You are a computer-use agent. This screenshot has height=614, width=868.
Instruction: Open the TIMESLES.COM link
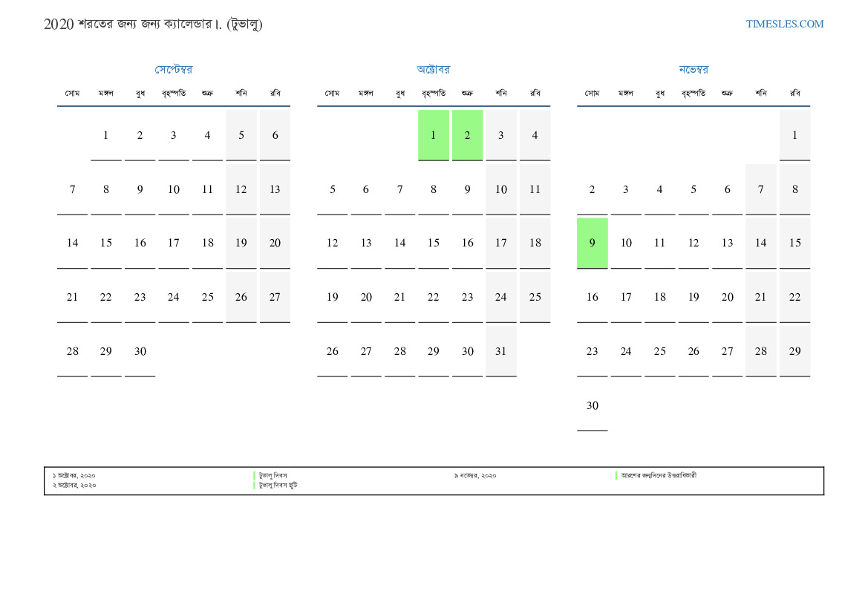point(784,24)
